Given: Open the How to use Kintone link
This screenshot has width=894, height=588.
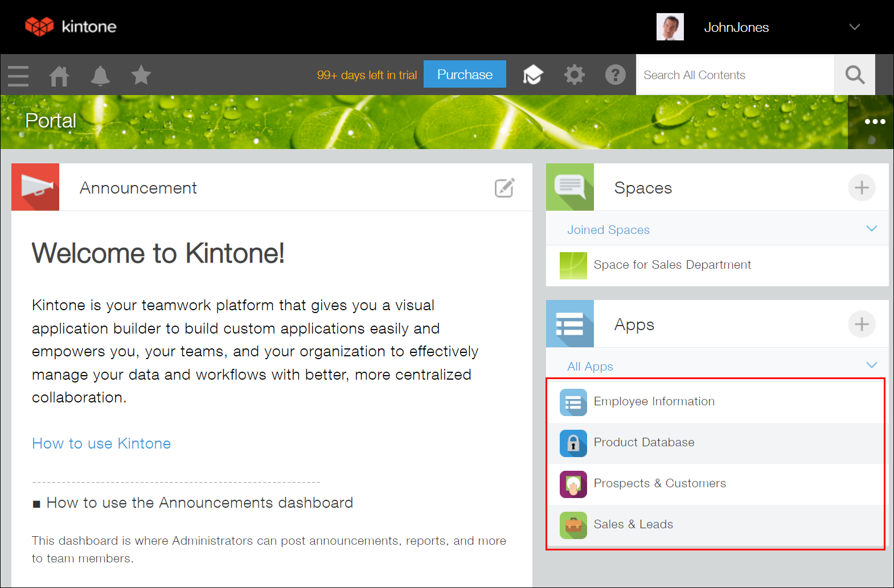Looking at the screenshot, I should point(101,443).
